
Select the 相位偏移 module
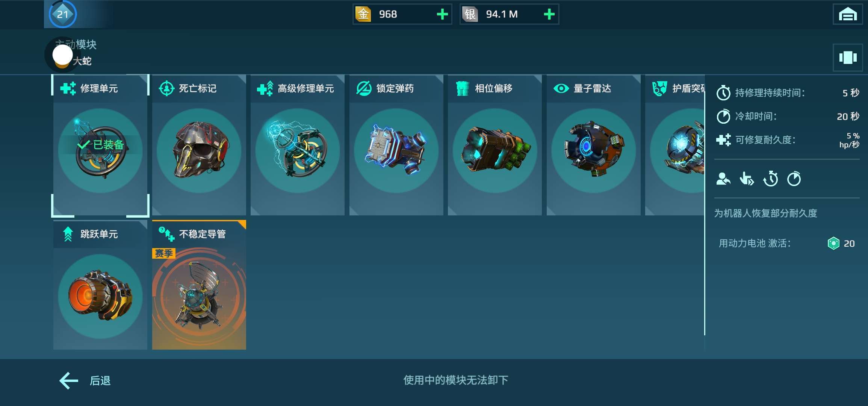point(495,145)
